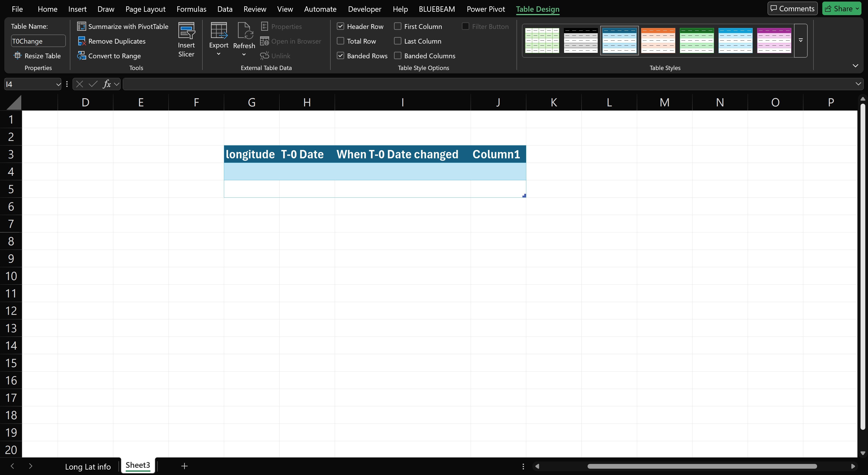Screen dimensions: 868x475
Task: Open the Comments pane button
Action: (x=792, y=9)
